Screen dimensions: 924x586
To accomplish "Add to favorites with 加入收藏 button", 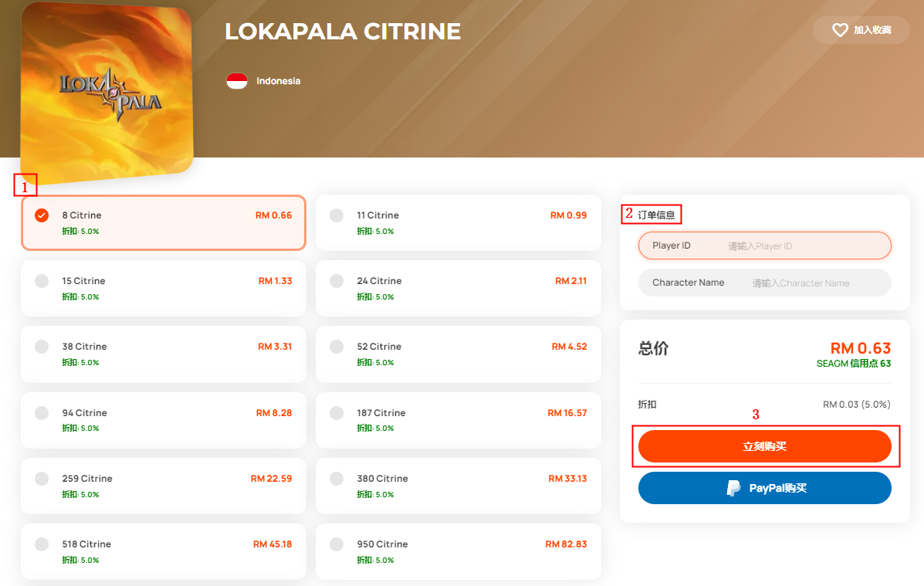I will 861,30.
